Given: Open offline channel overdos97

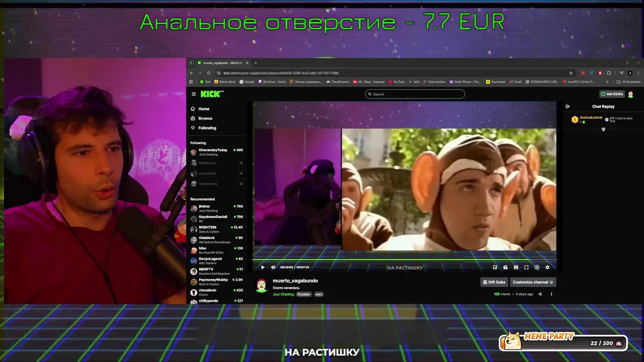Looking at the screenshot, I should pos(216,173).
